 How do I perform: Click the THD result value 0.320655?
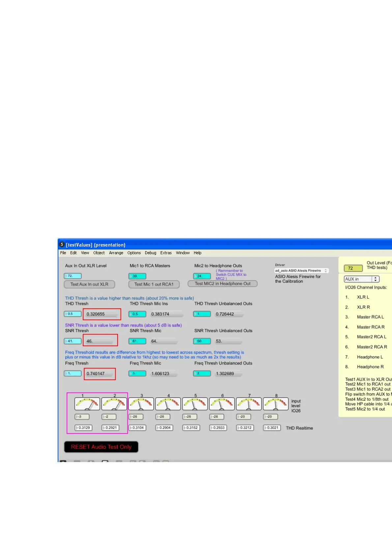coord(101,314)
